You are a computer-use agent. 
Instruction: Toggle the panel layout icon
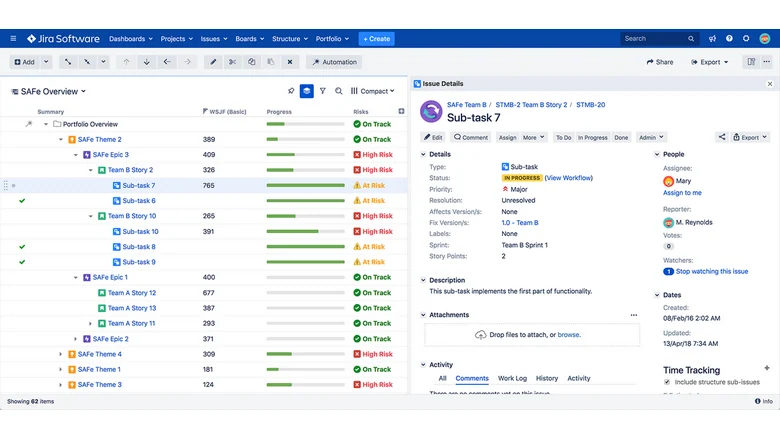(x=751, y=62)
